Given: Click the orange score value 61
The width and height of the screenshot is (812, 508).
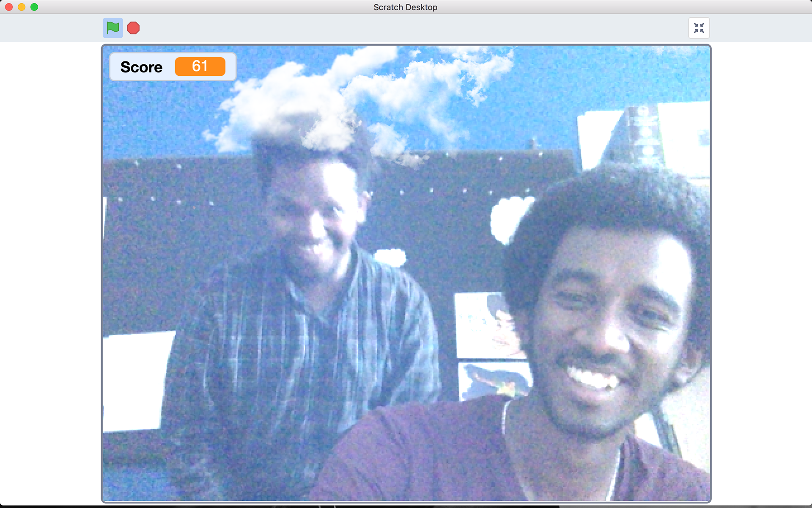Looking at the screenshot, I should 200,66.
